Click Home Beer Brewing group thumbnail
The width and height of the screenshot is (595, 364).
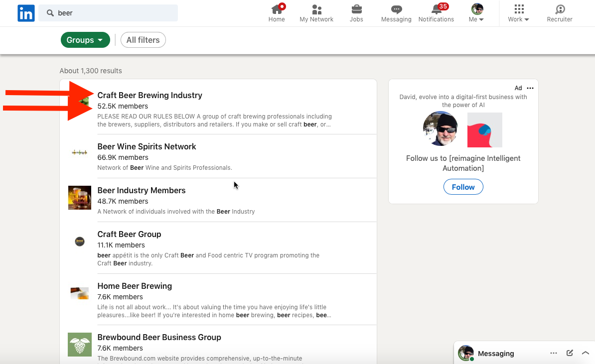80,293
